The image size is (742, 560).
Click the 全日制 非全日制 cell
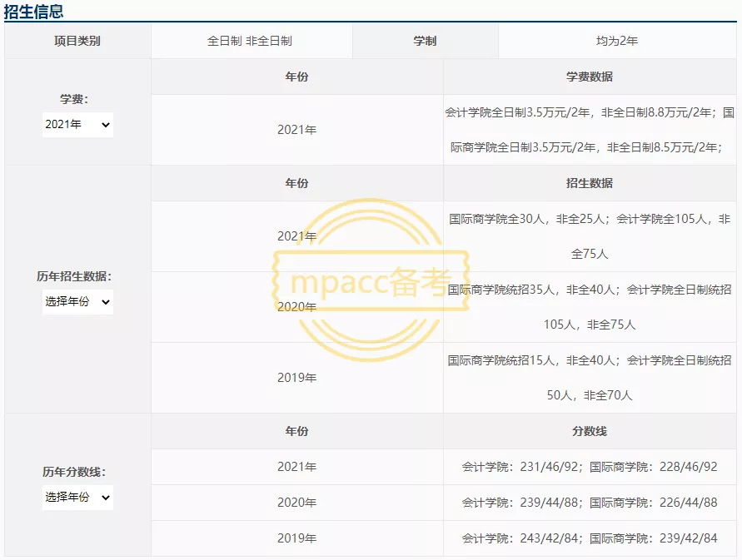tap(250, 40)
